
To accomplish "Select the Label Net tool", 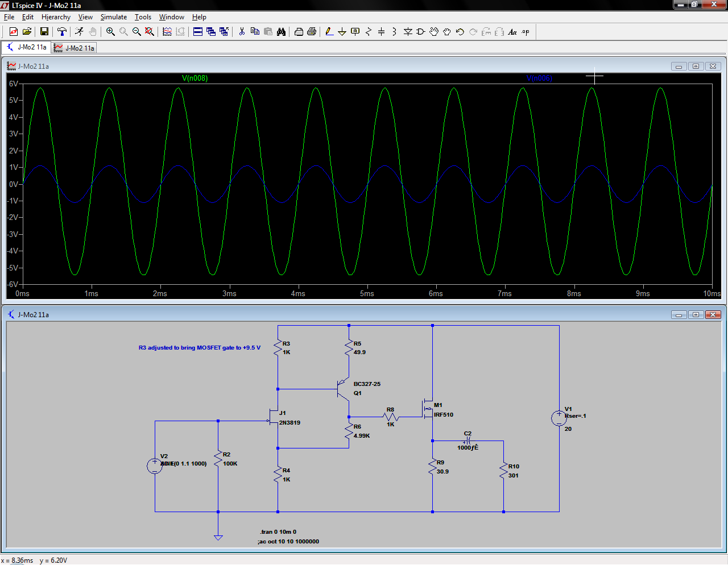I will point(355,32).
